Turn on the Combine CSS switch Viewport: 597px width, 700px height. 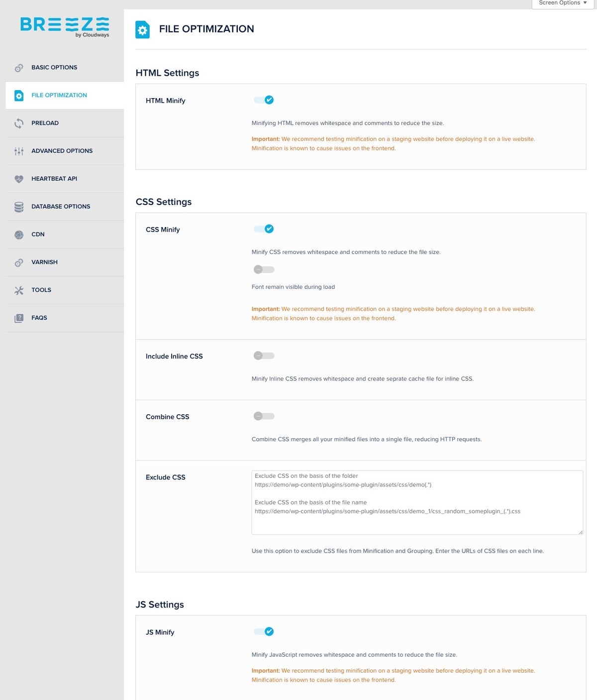[x=264, y=416]
